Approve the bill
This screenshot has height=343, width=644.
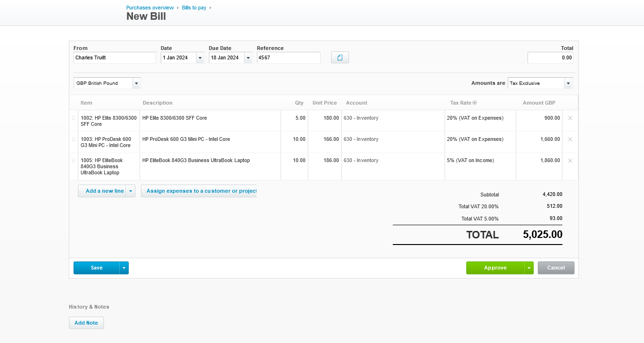495,268
